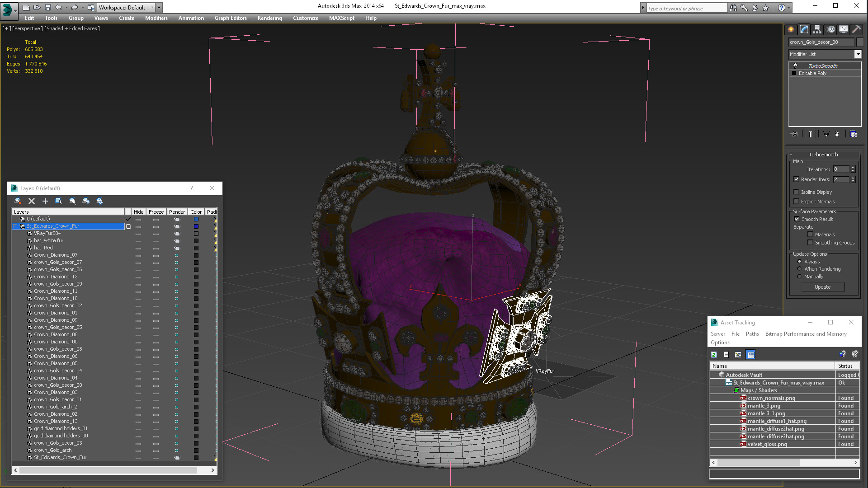The image size is (868, 488).
Task: Open the Graph Editors menu
Action: click(x=231, y=18)
